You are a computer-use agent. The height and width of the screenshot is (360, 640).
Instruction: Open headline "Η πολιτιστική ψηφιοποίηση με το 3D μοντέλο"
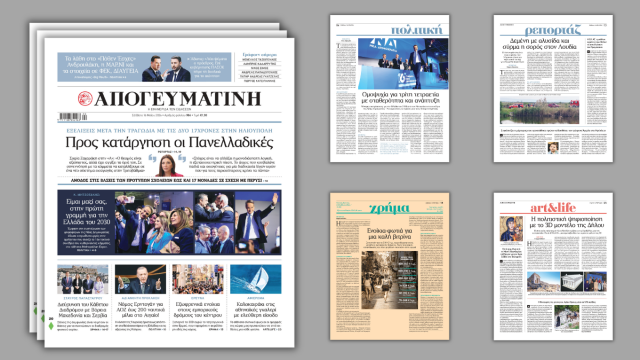[x=567, y=222]
